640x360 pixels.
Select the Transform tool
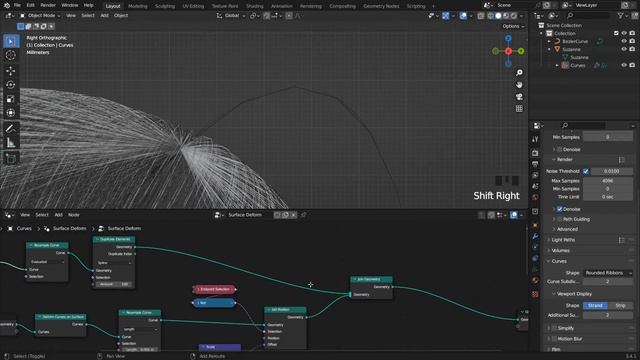[x=11, y=113]
